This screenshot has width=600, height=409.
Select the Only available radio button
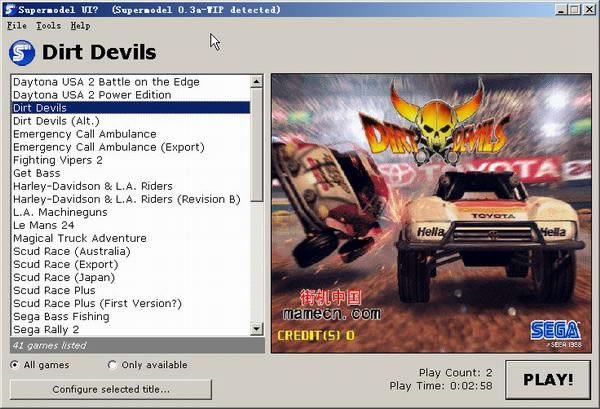[112, 365]
